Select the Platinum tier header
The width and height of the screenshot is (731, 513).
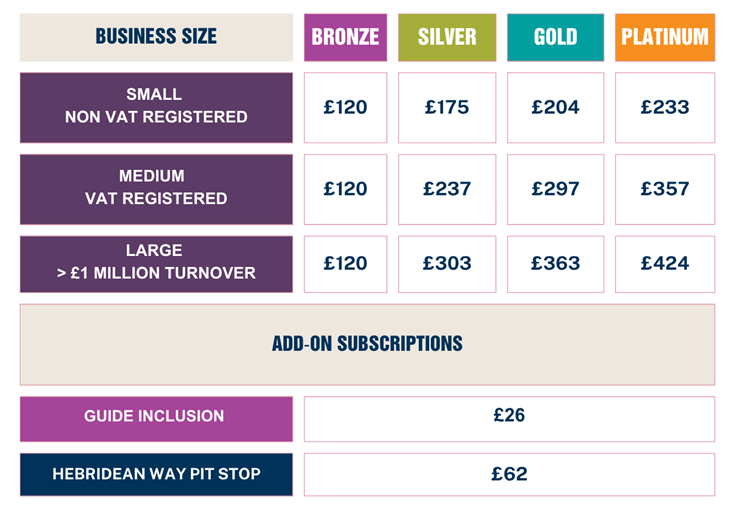[x=664, y=37]
